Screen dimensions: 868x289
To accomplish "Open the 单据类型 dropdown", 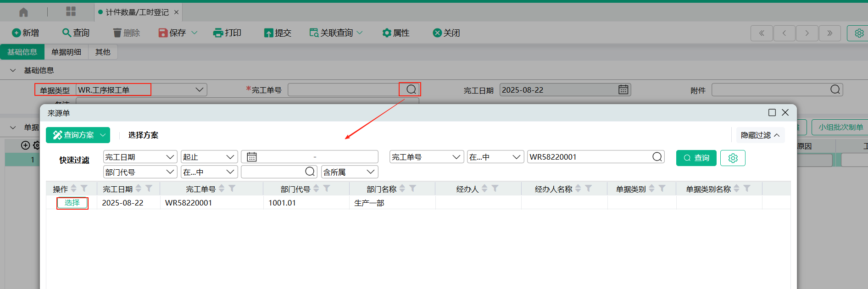I will coord(200,90).
